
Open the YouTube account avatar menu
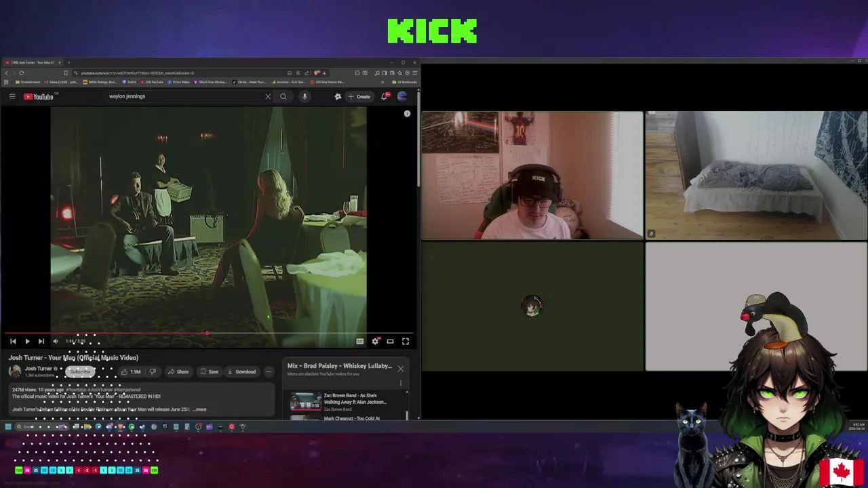[402, 96]
